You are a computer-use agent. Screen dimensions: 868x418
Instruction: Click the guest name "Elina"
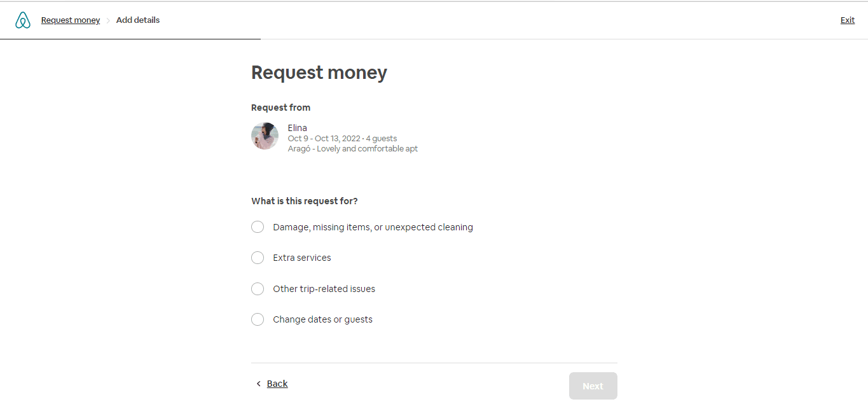point(297,127)
